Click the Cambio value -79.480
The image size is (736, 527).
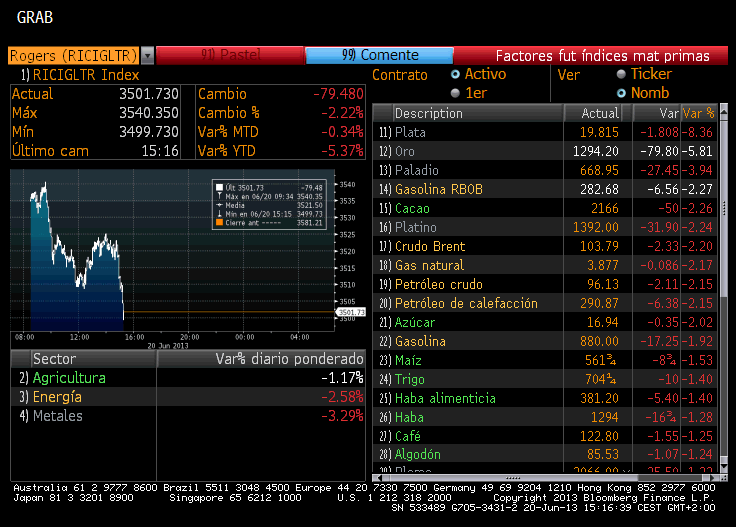(x=338, y=94)
